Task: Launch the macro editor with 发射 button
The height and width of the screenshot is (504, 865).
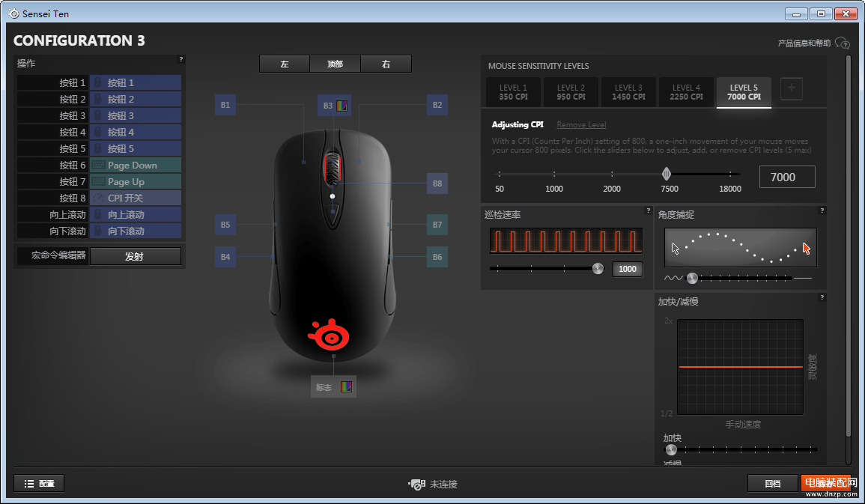Action: pos(135,256)
